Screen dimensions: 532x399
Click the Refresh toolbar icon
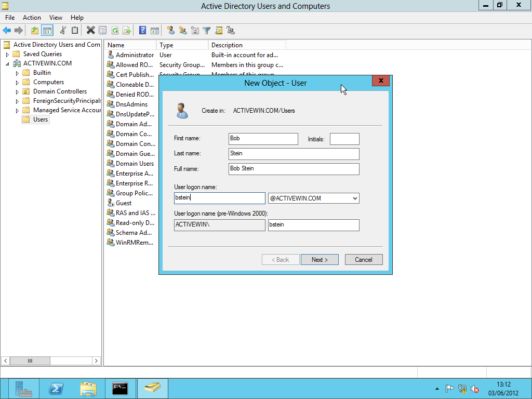pyautogui.click(x=115, y=31)
